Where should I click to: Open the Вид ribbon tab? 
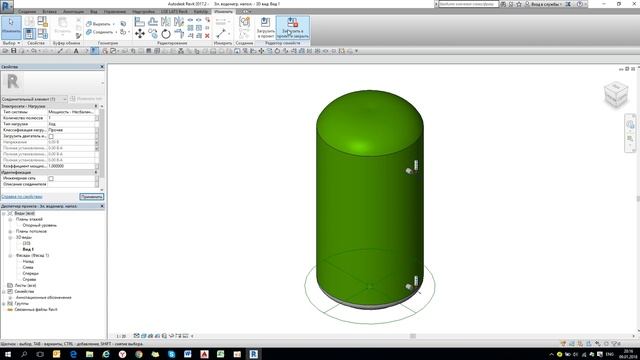click(x=94, y=12)
